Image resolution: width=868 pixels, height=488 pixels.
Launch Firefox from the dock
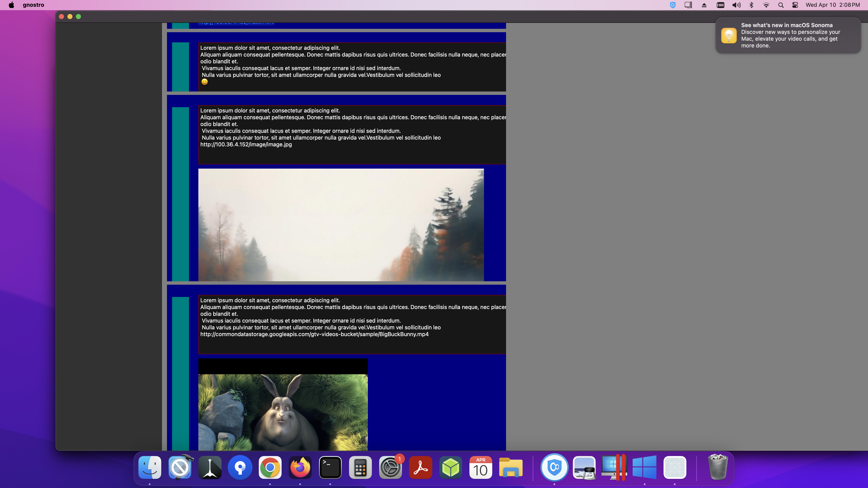[x=300, y=467]
